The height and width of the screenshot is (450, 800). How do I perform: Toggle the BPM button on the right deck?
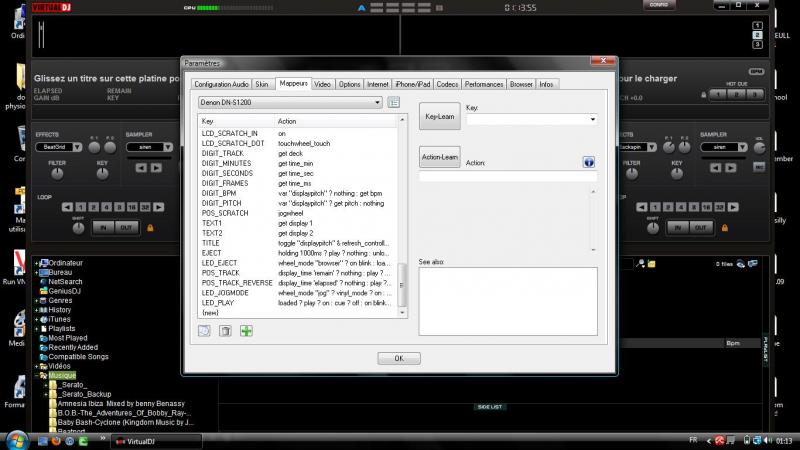756,71
